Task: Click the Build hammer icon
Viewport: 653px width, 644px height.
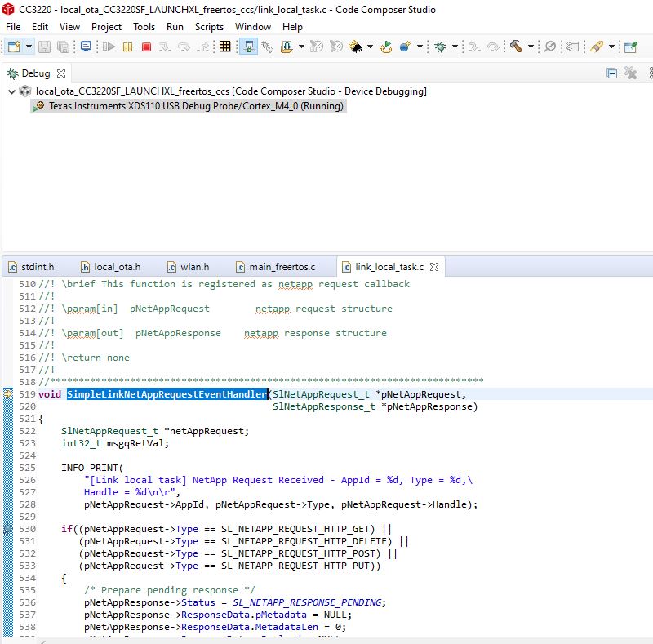Action: tap(516, 47)
